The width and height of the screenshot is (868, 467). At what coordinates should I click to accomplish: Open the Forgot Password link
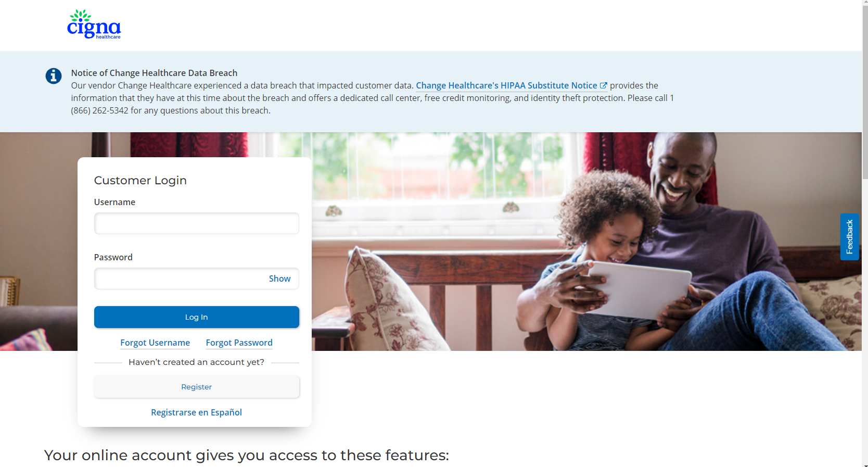point(239,343)
